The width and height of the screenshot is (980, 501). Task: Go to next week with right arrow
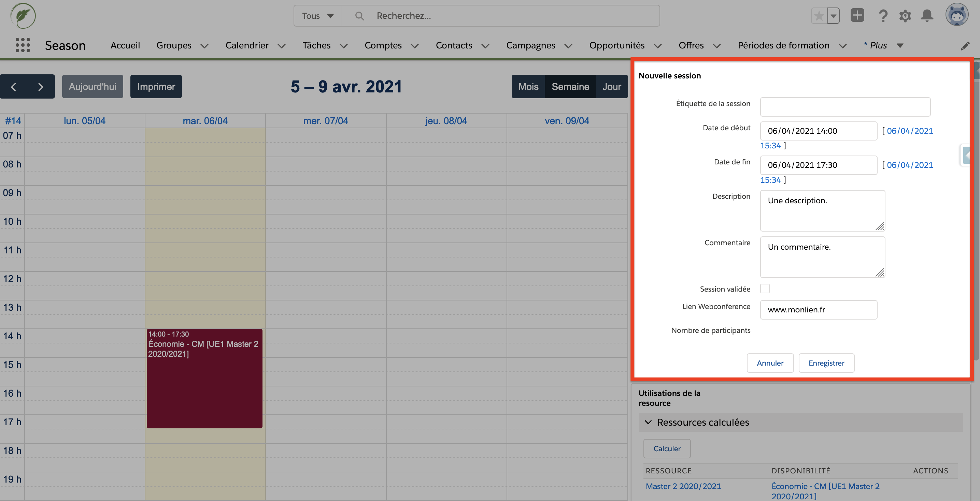[x=41, y=87]
